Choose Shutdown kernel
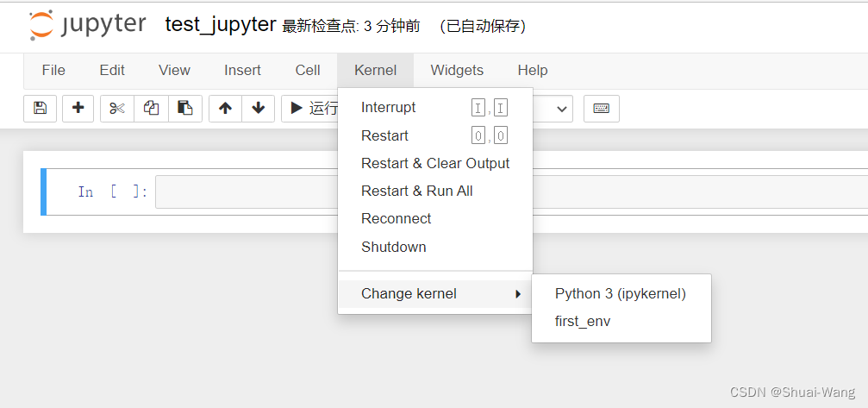The image size is (868, 408). click(435, 247)
